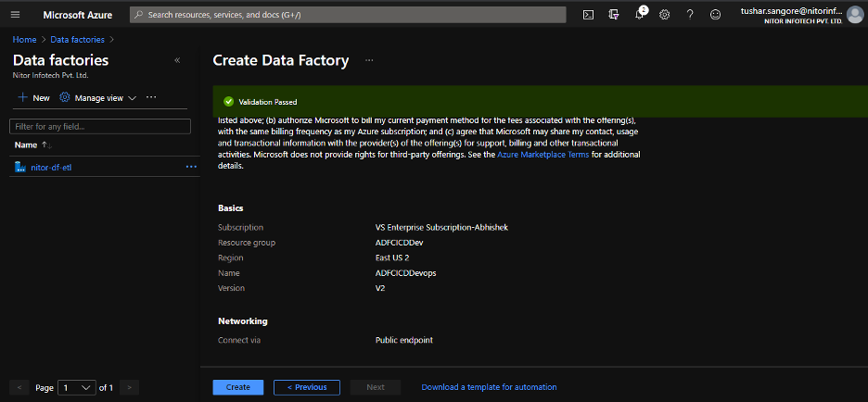Open the user account avatar

click(855, 15)
